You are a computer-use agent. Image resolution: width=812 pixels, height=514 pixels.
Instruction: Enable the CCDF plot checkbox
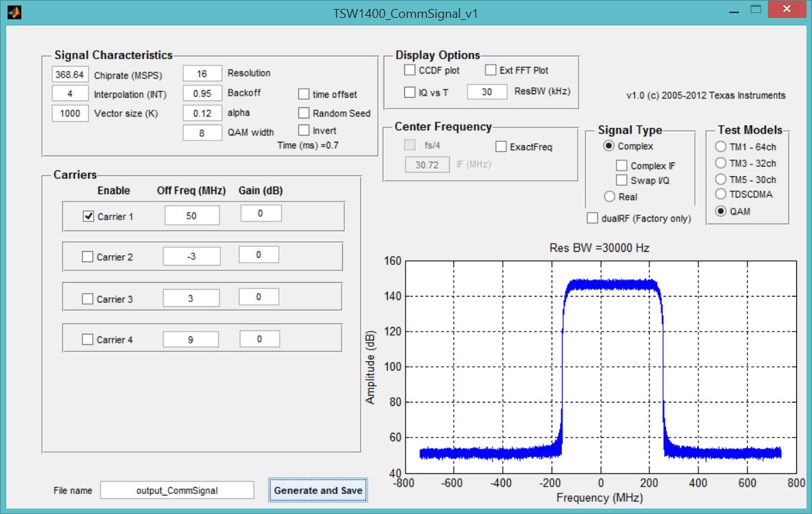pyautogui.click(x=410, y=70)
